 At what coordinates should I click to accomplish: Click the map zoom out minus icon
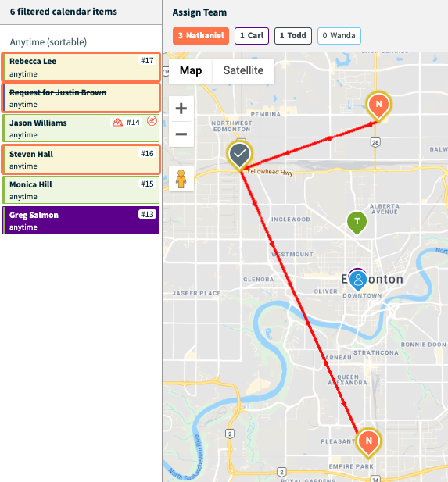tap(181, 134)
